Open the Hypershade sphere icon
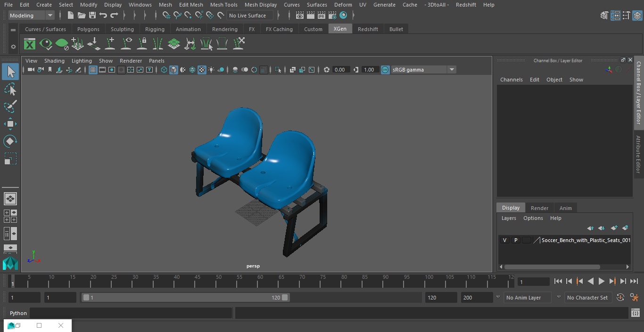 (x=343, y=16)
